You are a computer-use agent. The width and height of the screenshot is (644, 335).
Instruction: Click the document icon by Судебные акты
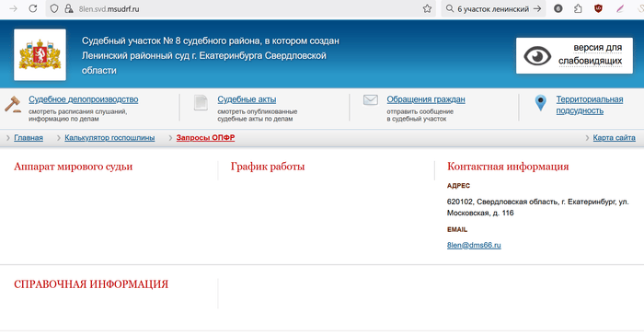click(x=201, y=103)
